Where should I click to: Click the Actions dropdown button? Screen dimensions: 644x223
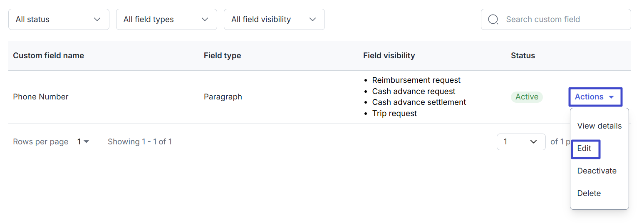pyautogui.click(x=595, y=97)
